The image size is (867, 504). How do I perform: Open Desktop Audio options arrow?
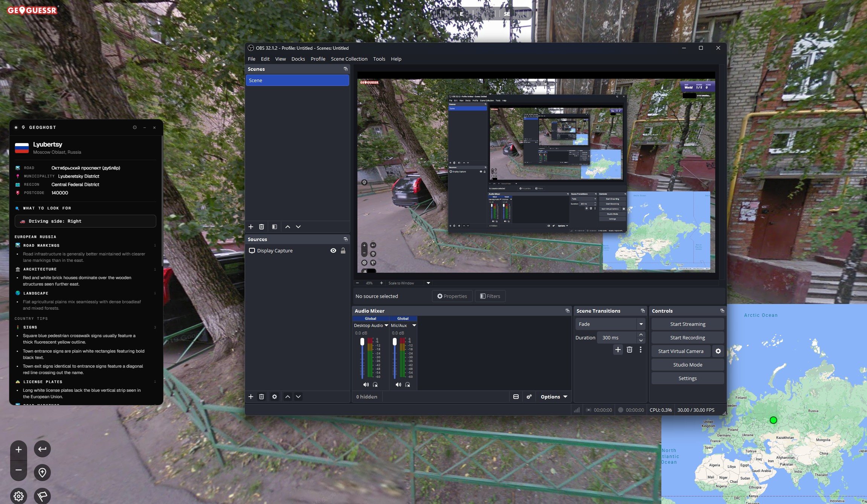tap(386, 325)
